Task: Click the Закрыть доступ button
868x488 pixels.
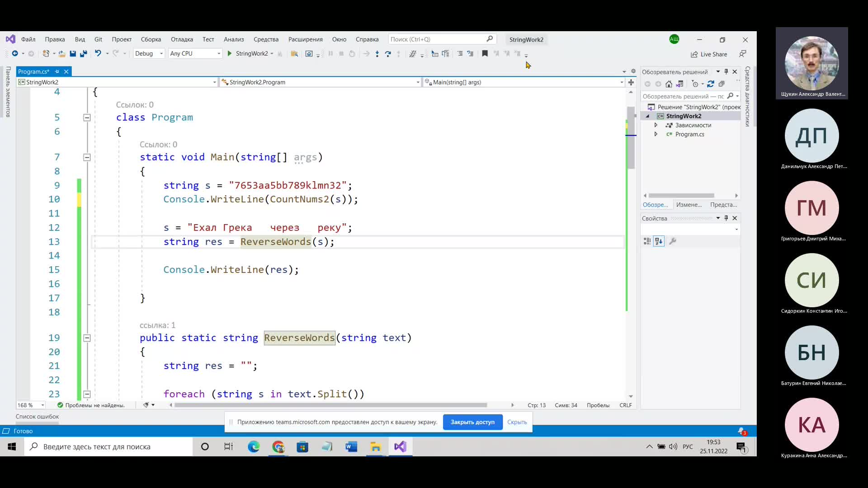Action: (472, 422)
